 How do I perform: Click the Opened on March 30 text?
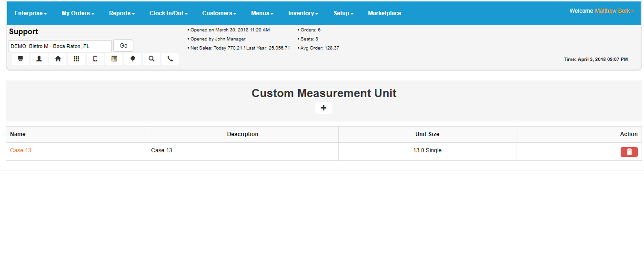click(229, 30)
